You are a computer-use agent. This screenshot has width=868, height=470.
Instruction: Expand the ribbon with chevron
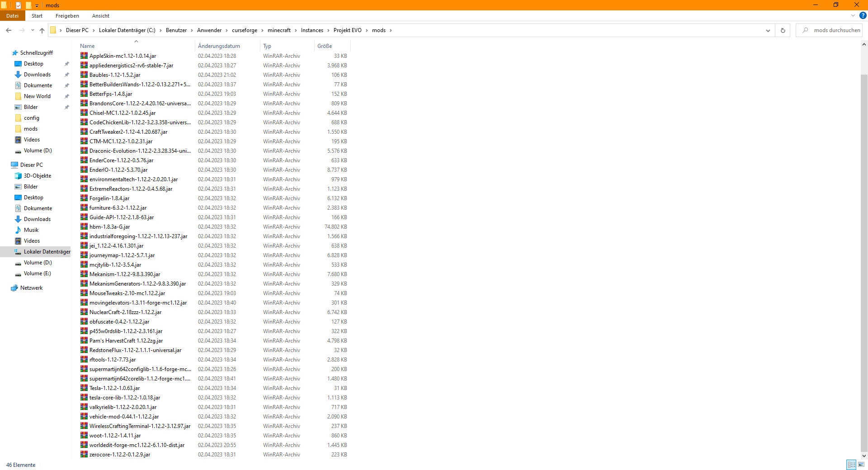(x=853, y=15)
